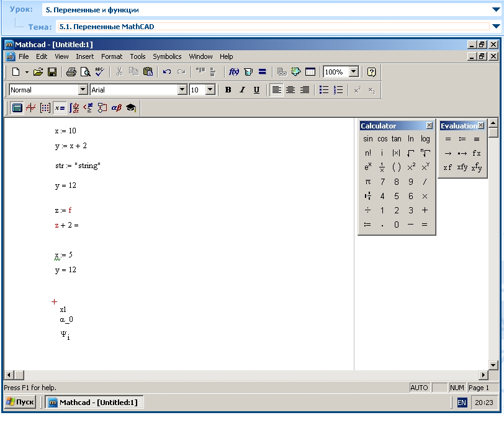
Task: Click the New document icon
Action: (x=16, y=72)
